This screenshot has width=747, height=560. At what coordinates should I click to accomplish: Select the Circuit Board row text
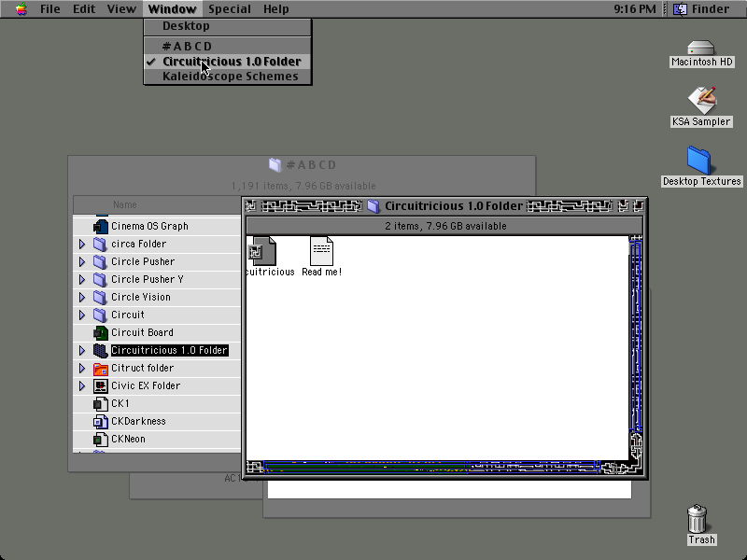pyautogui.click(x=142, y=332)
